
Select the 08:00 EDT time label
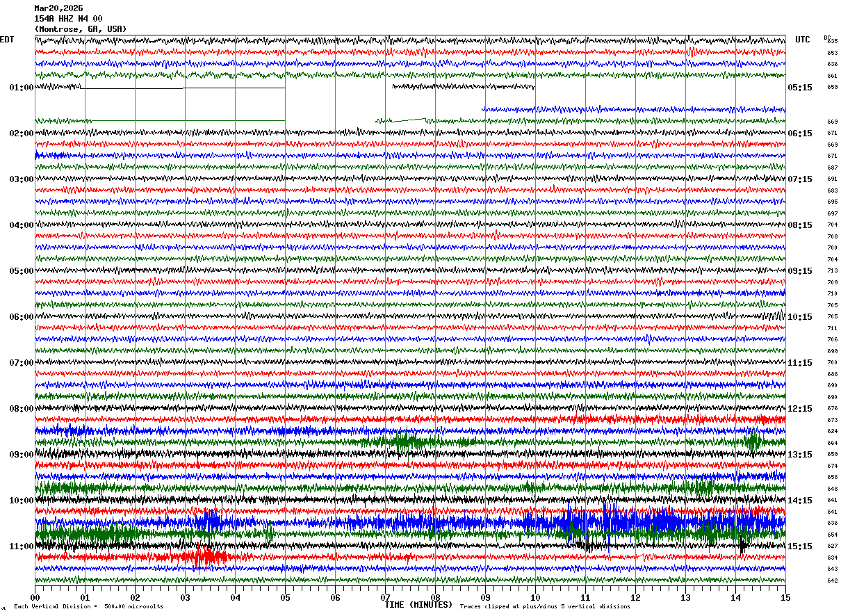22,409
